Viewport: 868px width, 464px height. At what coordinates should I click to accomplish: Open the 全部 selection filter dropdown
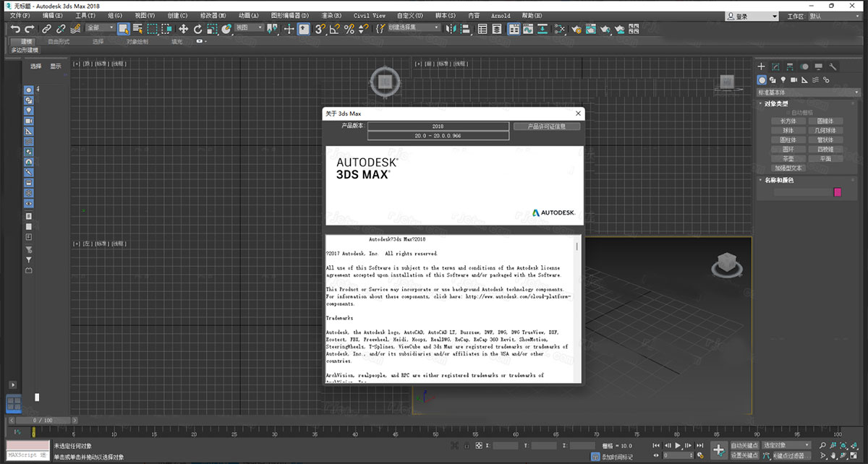101,30
